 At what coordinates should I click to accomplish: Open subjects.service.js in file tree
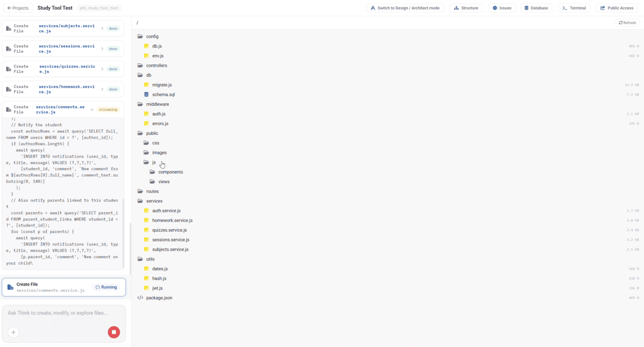click(170, 250)
